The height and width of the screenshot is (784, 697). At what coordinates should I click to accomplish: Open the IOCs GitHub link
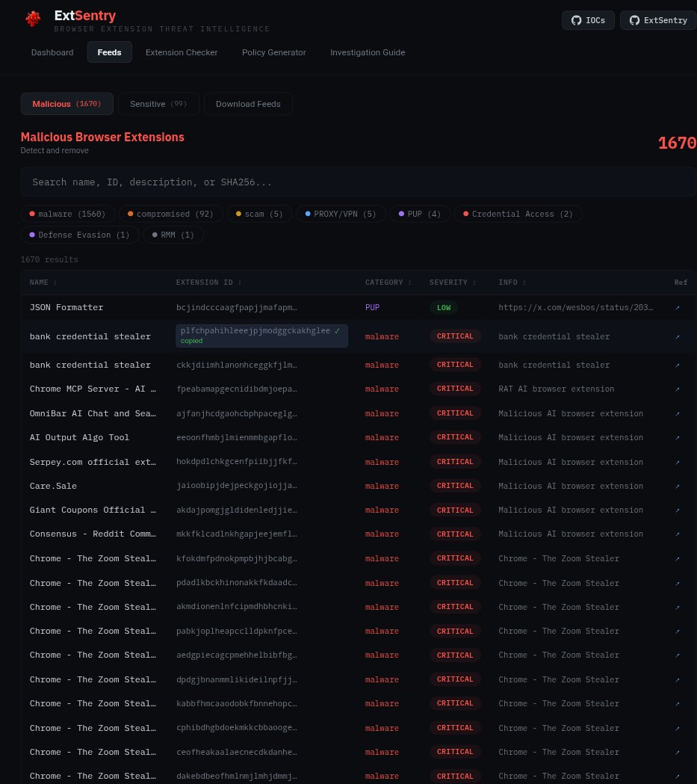[x=588, y=20]
